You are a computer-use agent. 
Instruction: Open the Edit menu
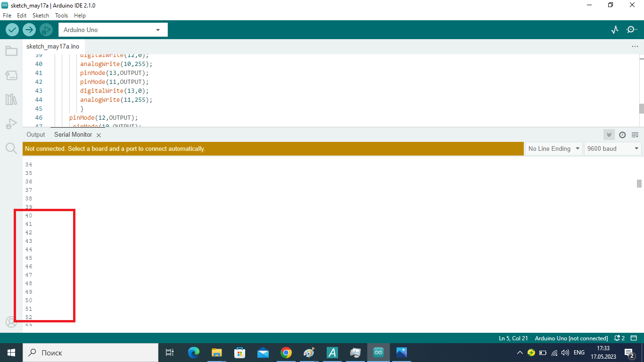[22, 16]
